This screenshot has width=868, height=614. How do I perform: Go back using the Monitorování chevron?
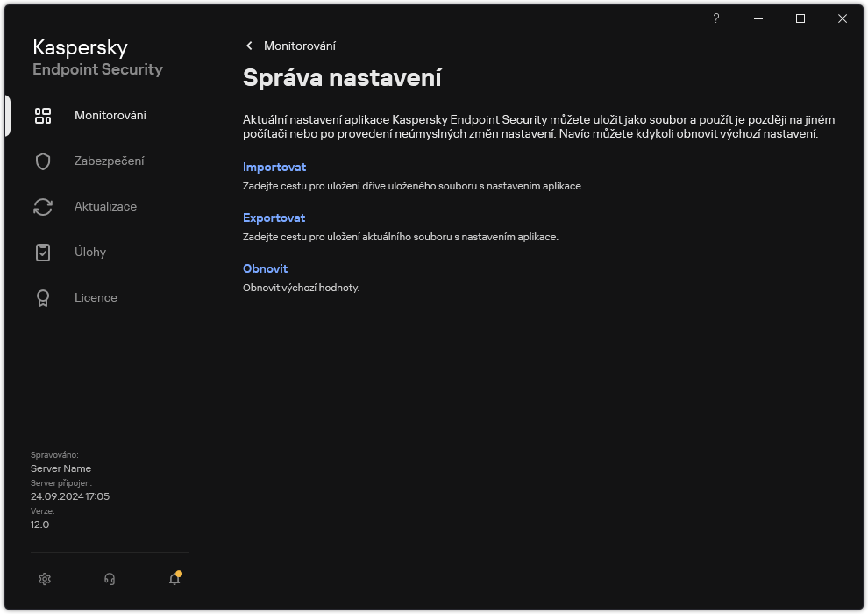point(249,46)
